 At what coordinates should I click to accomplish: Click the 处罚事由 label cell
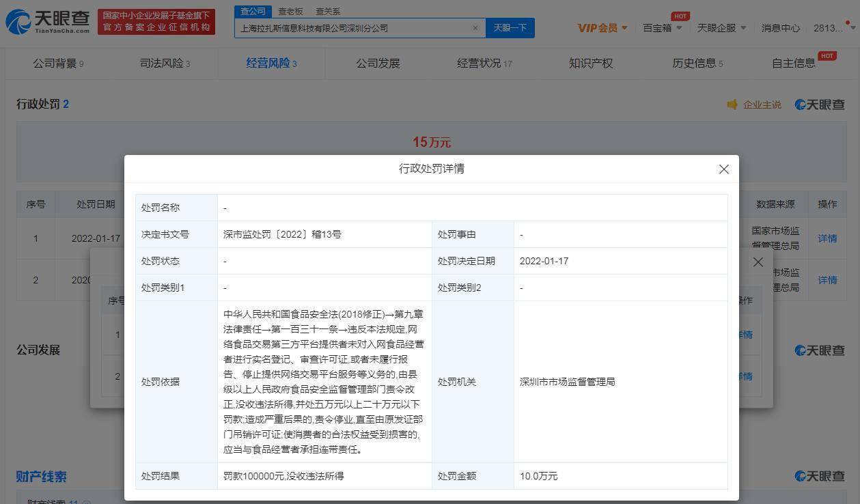[x=473, y=234]
